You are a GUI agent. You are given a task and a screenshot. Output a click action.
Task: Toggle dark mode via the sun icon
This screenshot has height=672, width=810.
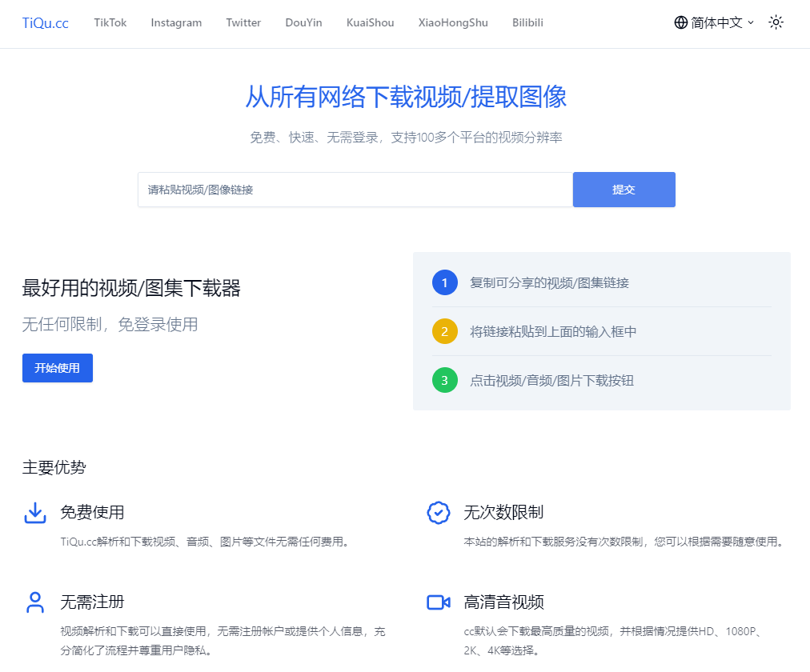(776, 22)
